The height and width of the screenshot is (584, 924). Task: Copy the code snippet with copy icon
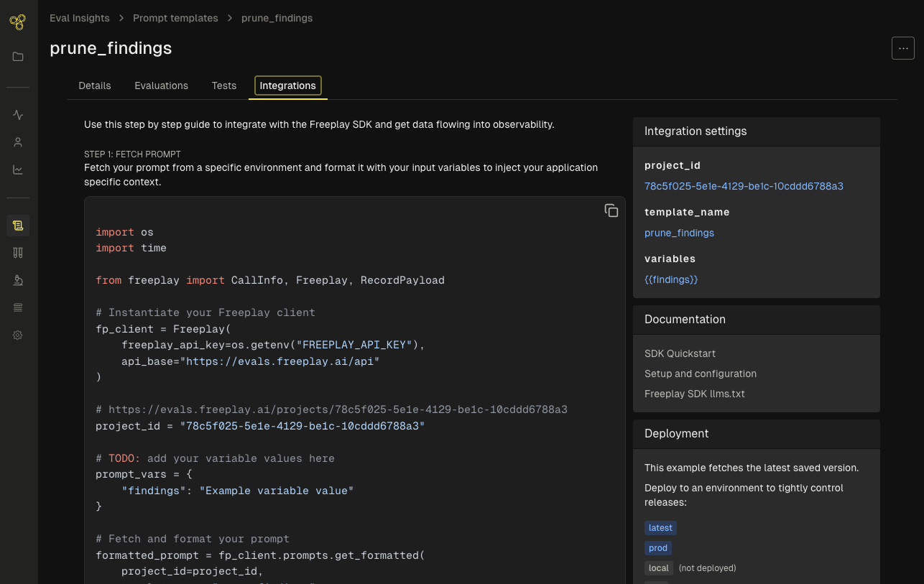611,210
